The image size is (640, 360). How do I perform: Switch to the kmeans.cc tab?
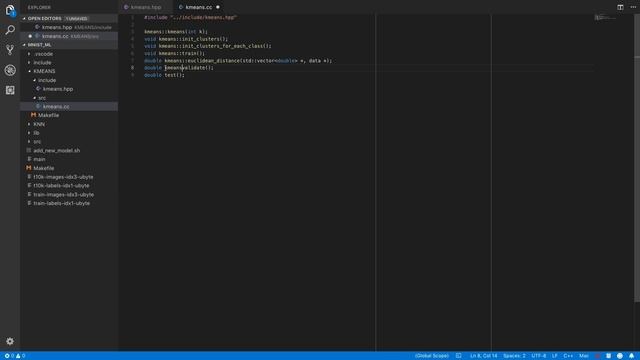200,7
